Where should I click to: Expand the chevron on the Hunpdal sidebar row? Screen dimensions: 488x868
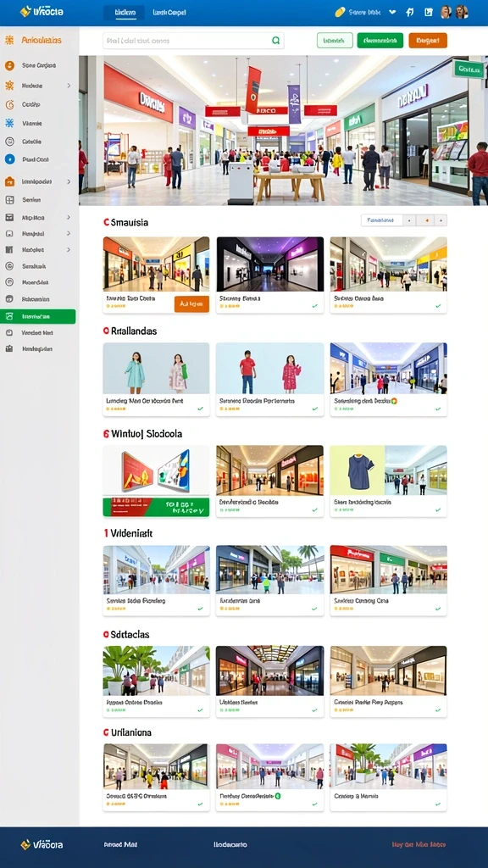[69, 234]
